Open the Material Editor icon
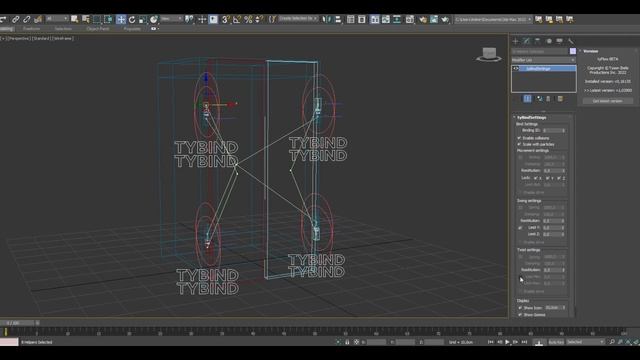640x360 pixels. [410, 19]
